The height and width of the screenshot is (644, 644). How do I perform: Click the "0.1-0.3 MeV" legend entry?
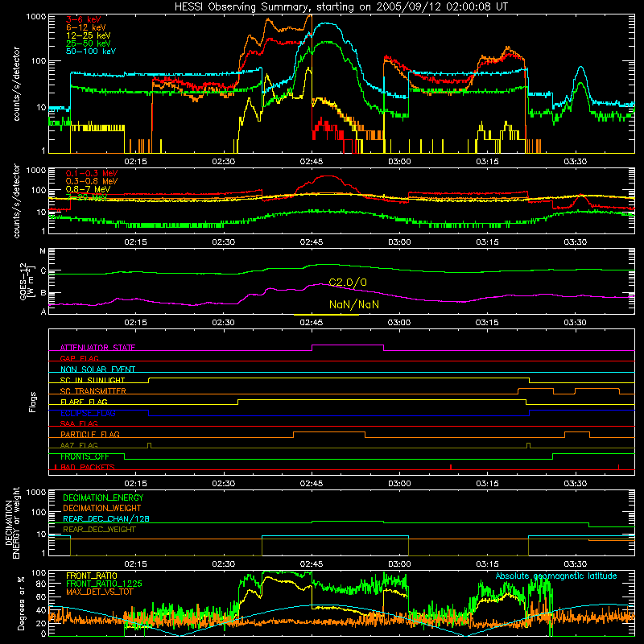[92, 173]
